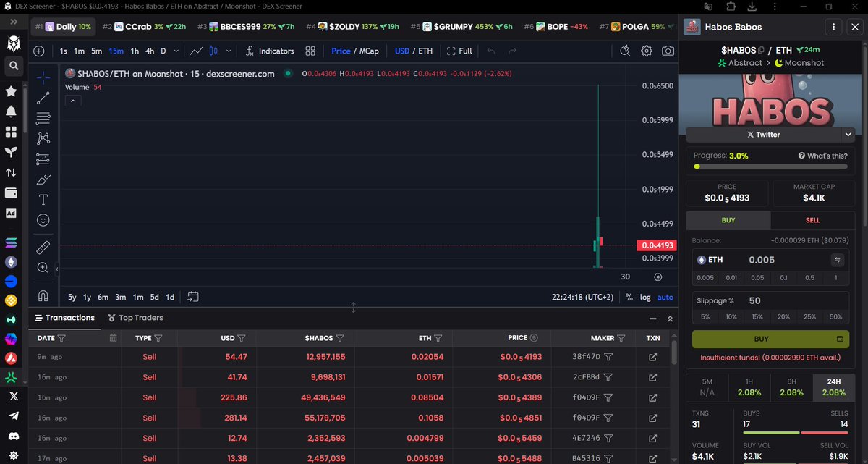Open the timeframe dropdown arrow after D
The width and height of the screenshot is (868, 464).
[176, 51]
